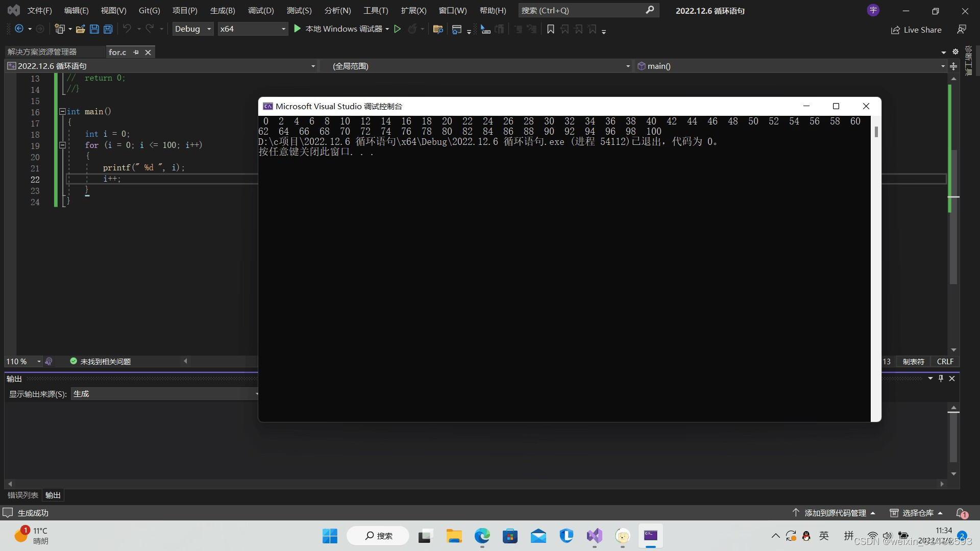Open the Git(G) menu
The image size is (980, 551).
pos(150,10)
